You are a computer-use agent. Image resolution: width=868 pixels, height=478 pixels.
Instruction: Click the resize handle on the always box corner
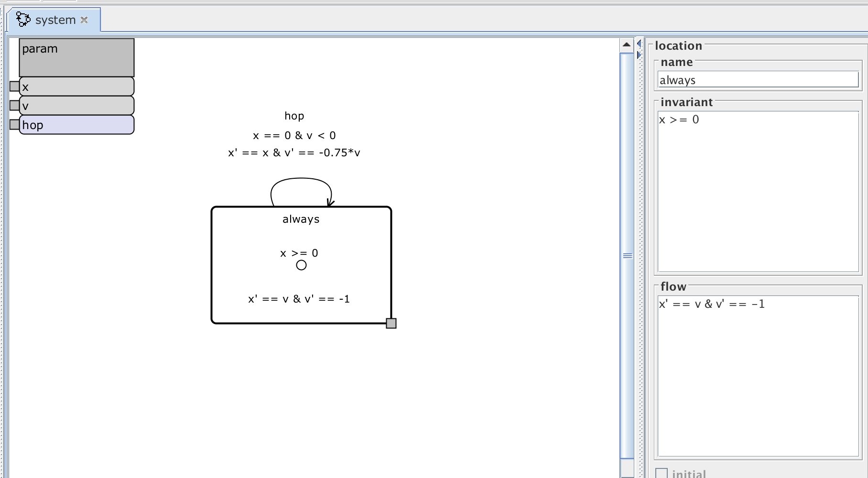(391, 324)
